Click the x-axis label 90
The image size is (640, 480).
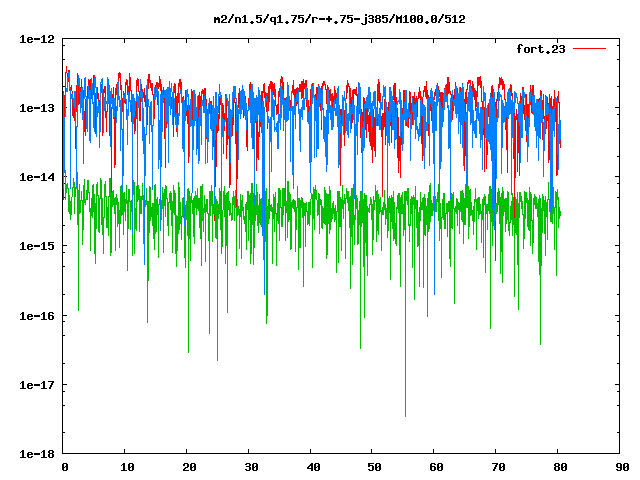click(622, 467)
